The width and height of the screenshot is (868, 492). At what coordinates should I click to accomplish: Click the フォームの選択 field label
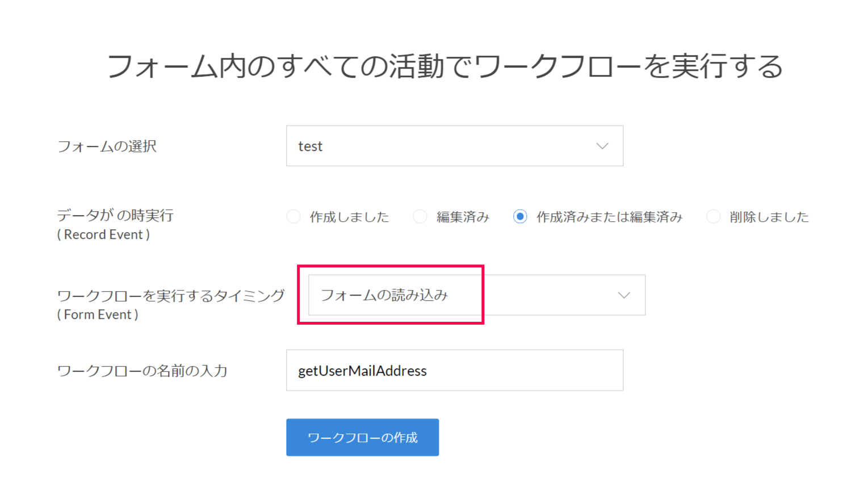tap(107, 146)
